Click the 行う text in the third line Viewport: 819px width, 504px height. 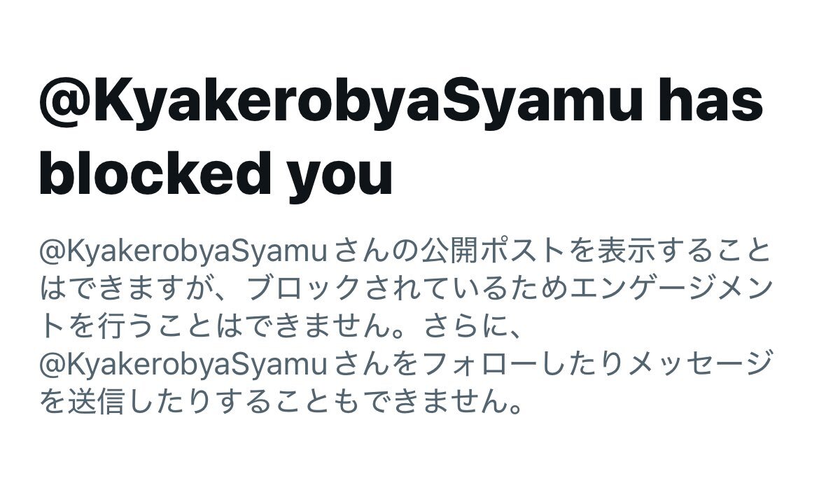(x=127, y=326)
